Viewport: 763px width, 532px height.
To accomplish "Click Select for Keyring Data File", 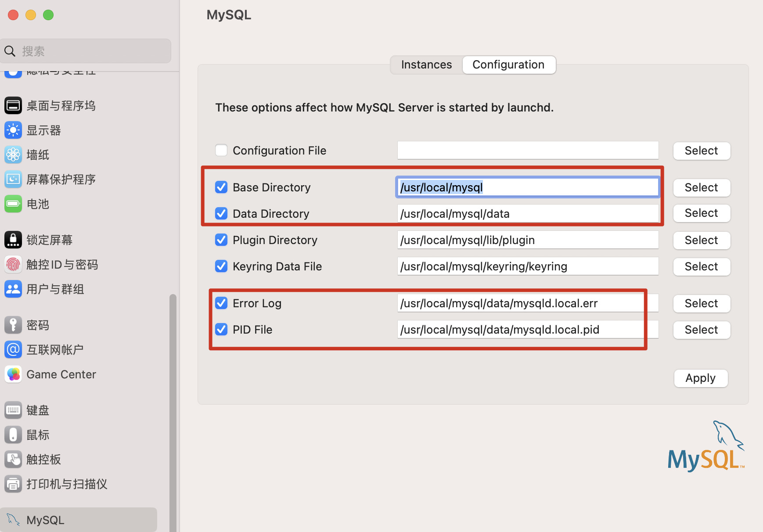I will (702, 266).
